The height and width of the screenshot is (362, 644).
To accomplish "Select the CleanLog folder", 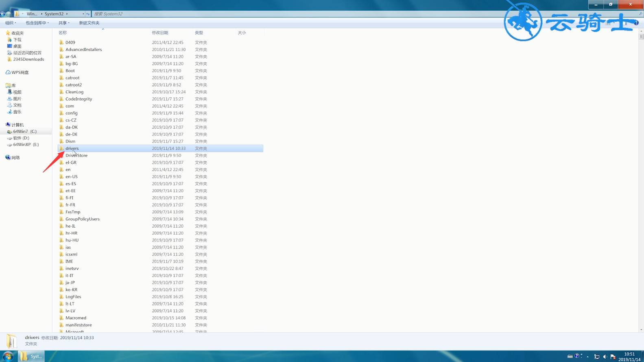I will 74,92.
